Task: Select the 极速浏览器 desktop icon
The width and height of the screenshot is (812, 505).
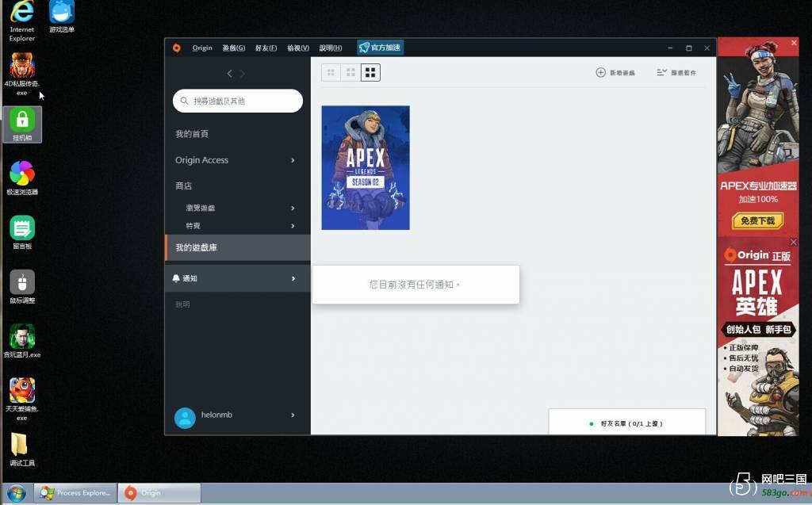Action: [x=22, y=178]
